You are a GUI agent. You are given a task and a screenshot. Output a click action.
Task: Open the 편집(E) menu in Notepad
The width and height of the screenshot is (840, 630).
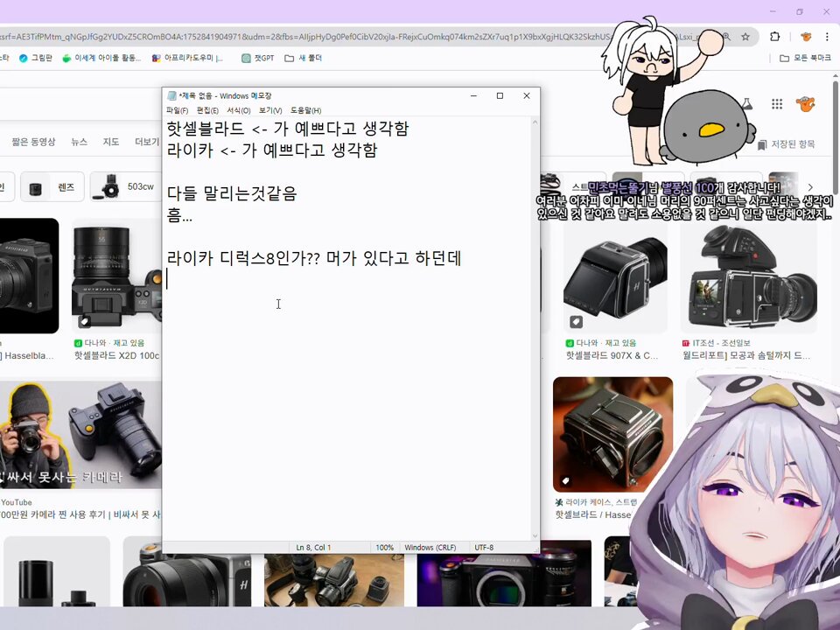(x=207, y=110)
